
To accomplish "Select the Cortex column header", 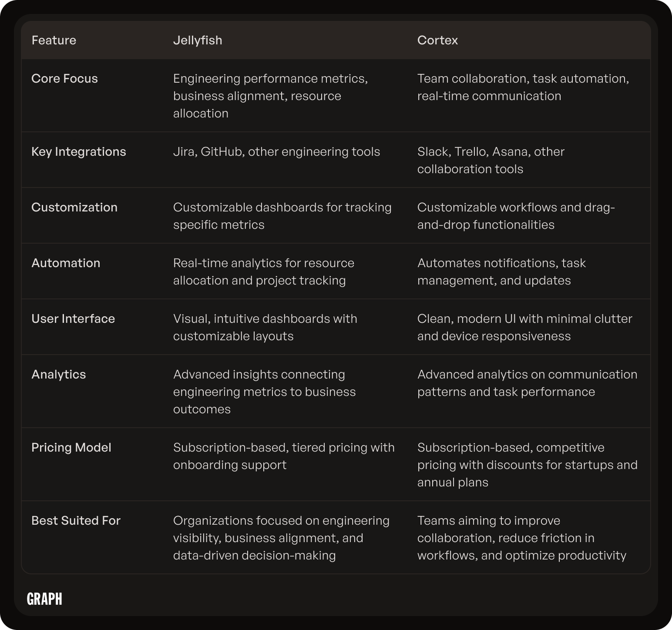I will click(437, 40).
